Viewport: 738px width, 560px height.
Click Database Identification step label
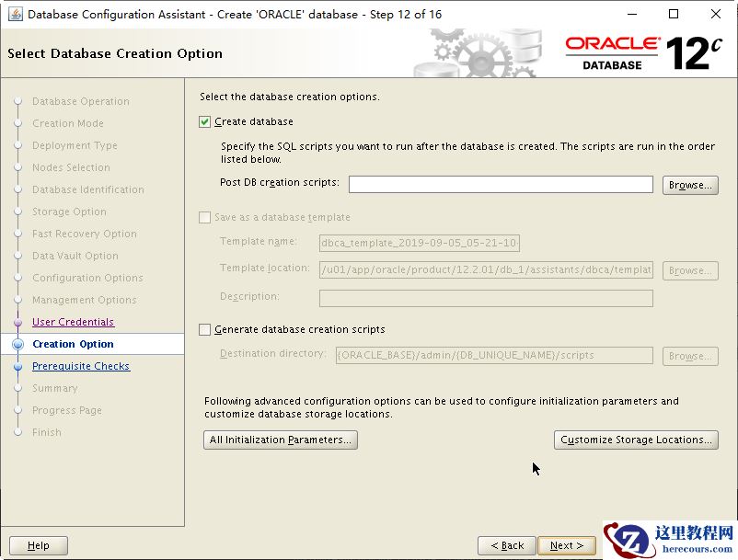[x=88, y=190]
